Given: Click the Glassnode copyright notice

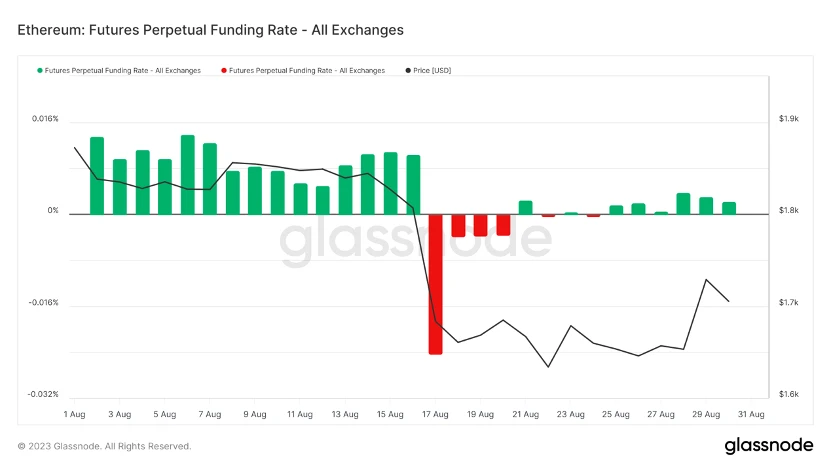Looking at the screenshot, I should (104, 446).
